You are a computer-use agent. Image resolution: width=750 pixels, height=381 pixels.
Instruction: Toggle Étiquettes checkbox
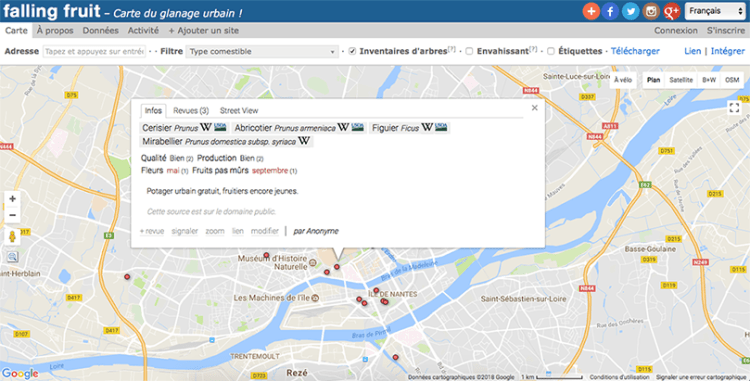coord(551,51)
